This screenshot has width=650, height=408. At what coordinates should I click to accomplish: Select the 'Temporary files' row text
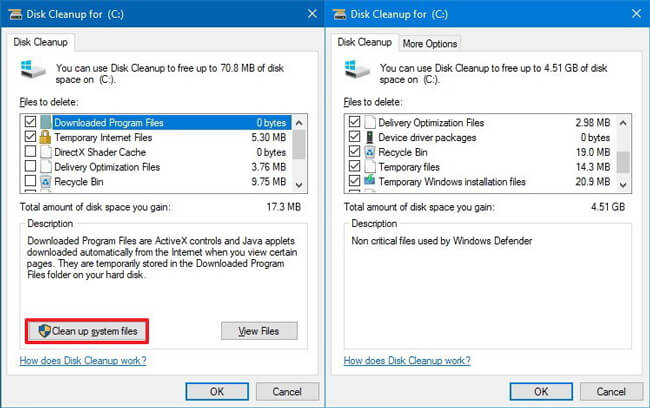[409, 167]
